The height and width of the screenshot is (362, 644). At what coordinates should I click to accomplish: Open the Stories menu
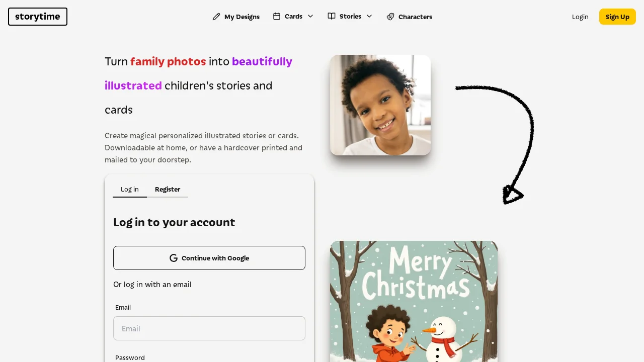(350, 17)
